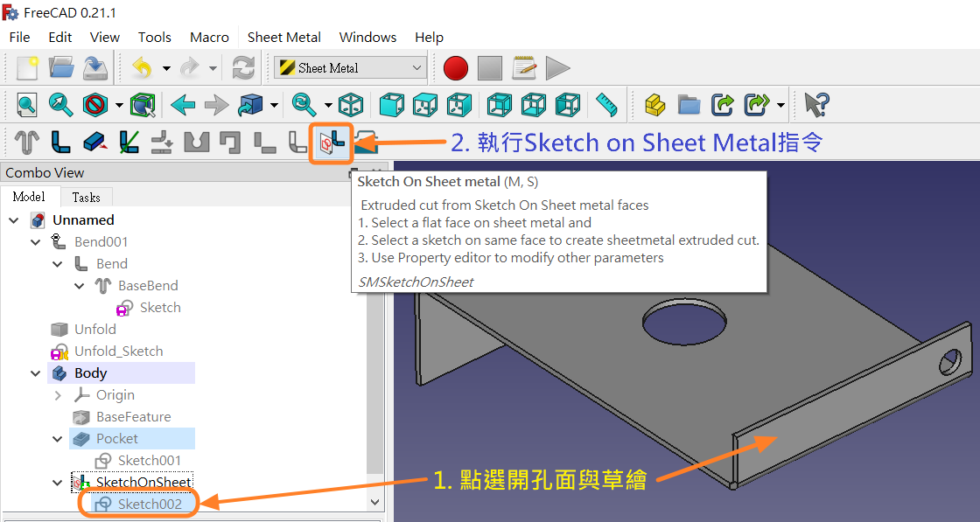Start macro recording with the red circle
Image resolution: width=980 pixels, height=522 pixels.
456,68
